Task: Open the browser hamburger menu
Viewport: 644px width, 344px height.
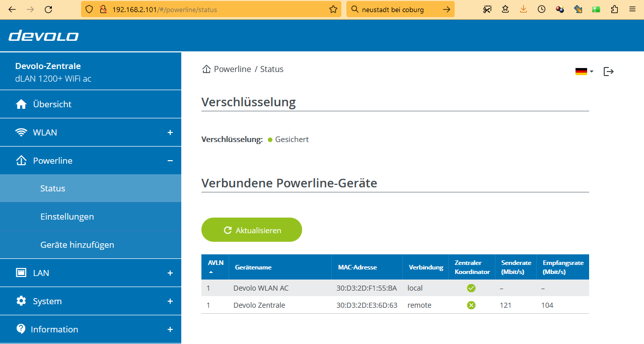Action: [631, 9]
